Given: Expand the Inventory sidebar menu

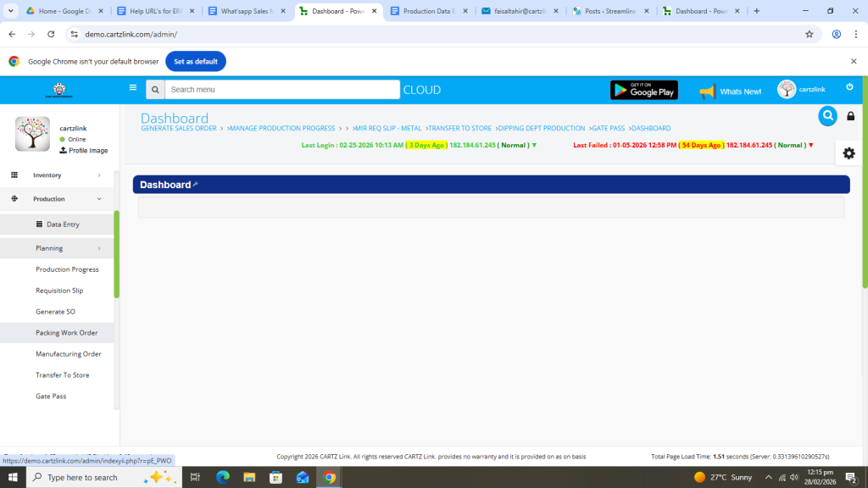Looking at the screenshot, I should click(57, 175).
